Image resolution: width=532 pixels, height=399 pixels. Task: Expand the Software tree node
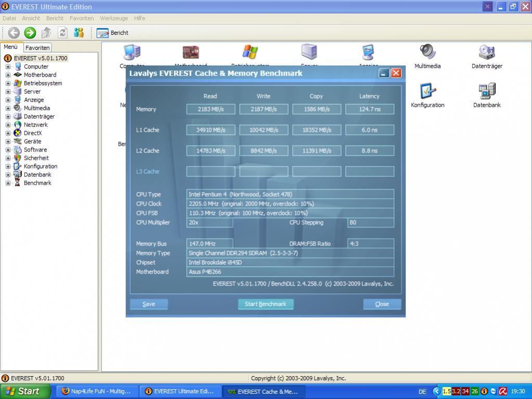point(8,150)
